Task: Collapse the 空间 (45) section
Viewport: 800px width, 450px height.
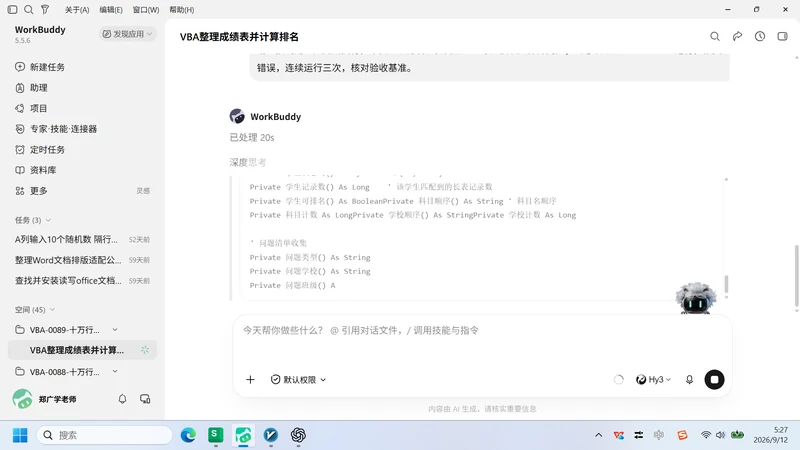Action: tap(35, 310)
